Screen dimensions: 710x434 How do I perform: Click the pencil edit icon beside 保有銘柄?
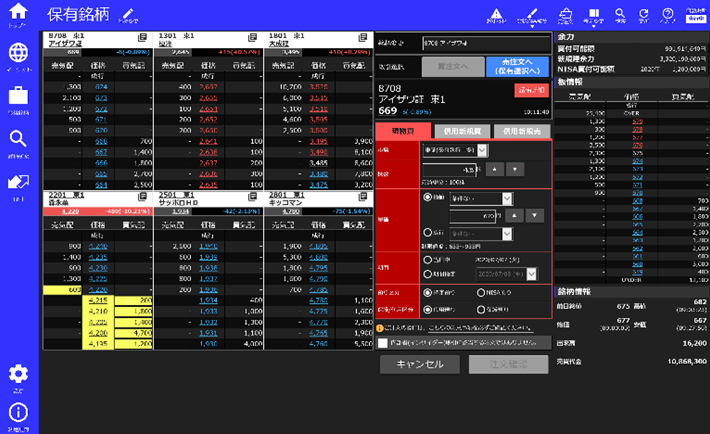tap(125, 15)
